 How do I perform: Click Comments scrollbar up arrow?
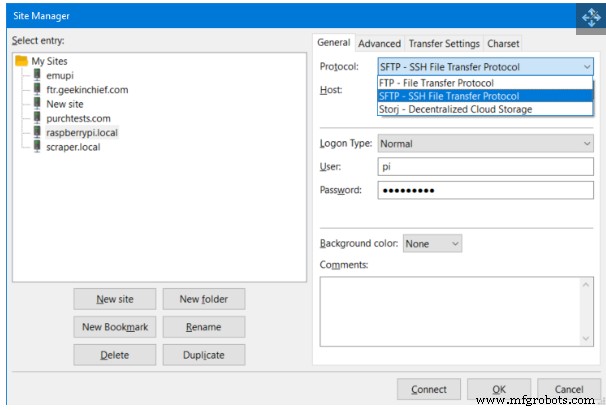pyautogui.click(x=586, y=285)
